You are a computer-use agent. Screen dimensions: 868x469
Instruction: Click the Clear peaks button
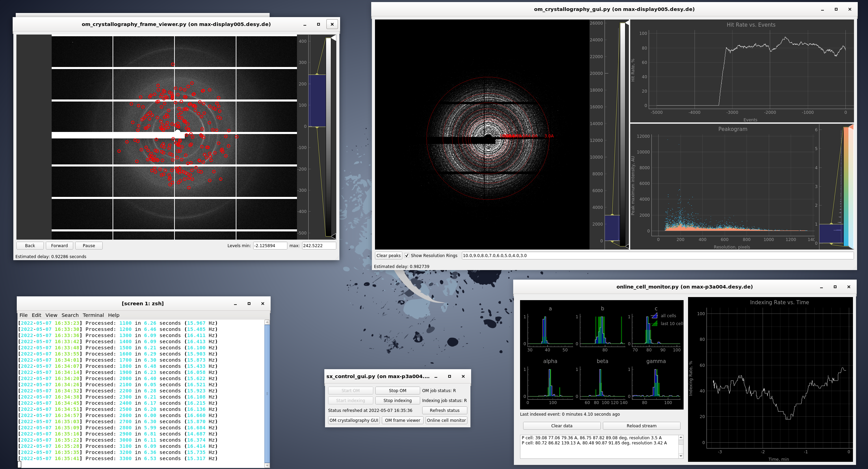pyautogui.click(x=388, y=255)
